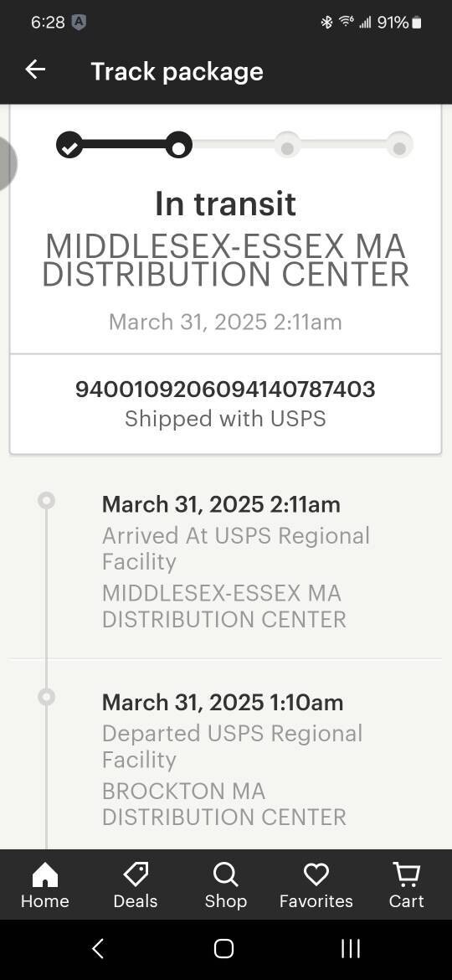Open the Deals tab

136,885
